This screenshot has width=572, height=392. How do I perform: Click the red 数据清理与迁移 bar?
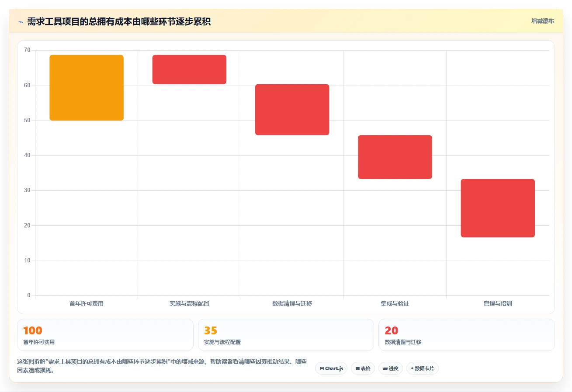292,110
